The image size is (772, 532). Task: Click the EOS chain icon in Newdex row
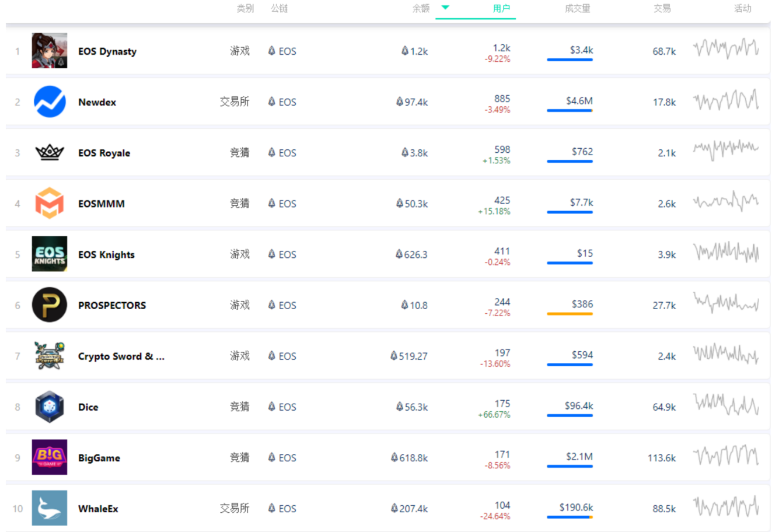click(271, 101)
